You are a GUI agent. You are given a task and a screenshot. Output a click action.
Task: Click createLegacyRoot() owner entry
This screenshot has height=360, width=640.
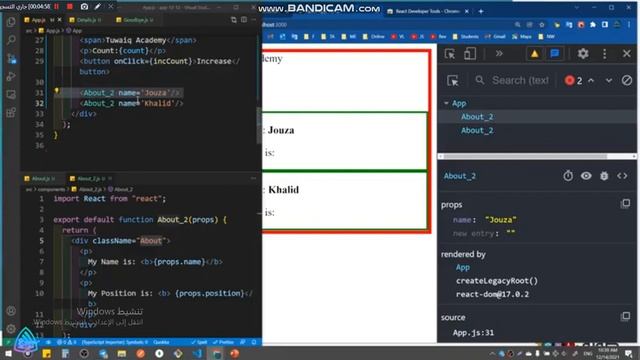pyautogui.click(x=497, y=281)
